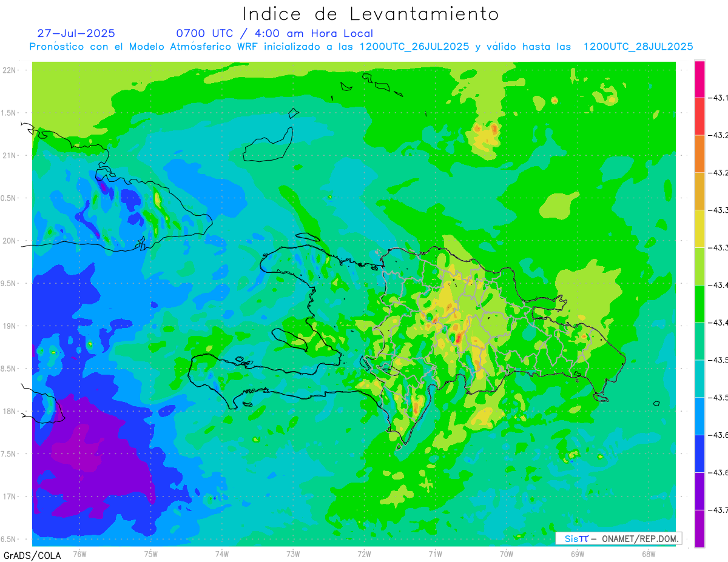Click the 20N latitude label
Screen dimensions: 728x562
click(10, 241)
